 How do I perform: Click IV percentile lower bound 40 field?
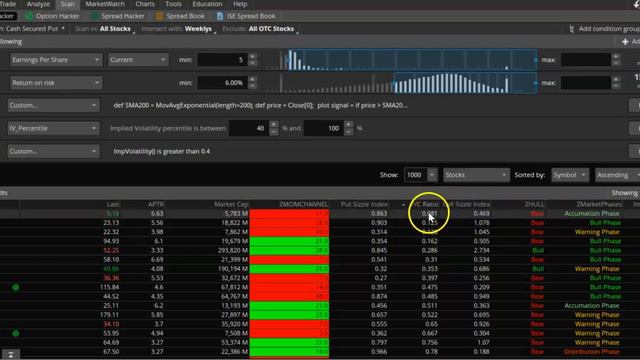coord(249,128)
